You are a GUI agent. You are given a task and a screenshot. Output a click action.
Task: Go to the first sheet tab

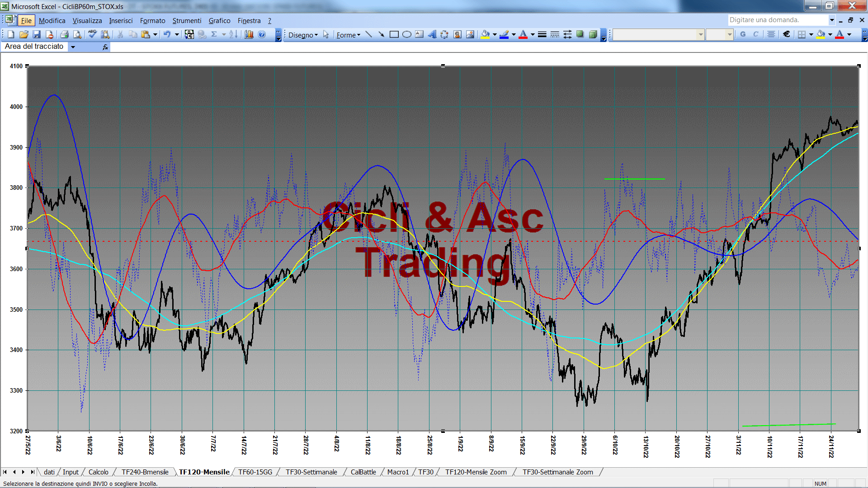point(5,472)
